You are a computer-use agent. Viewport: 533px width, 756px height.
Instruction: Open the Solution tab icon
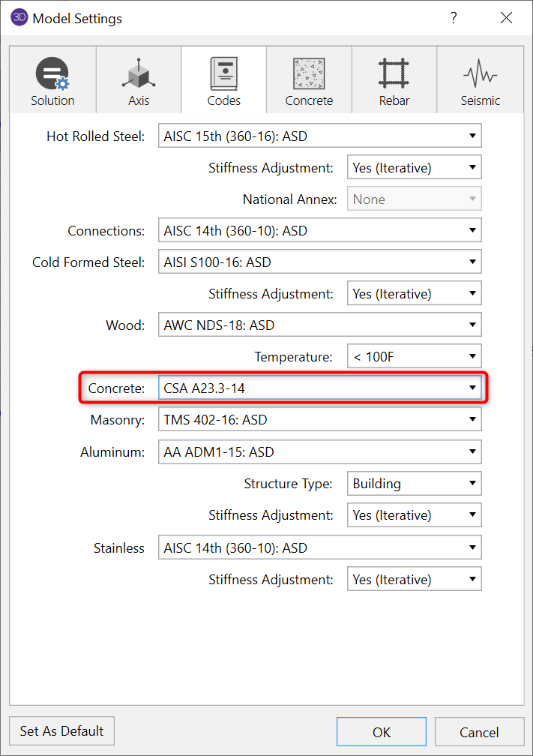point(52,75)
